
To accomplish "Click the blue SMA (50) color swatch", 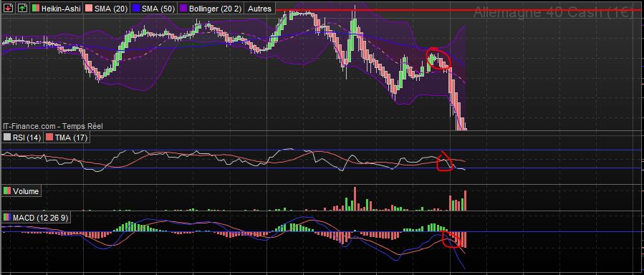I will tap(136, 8).
